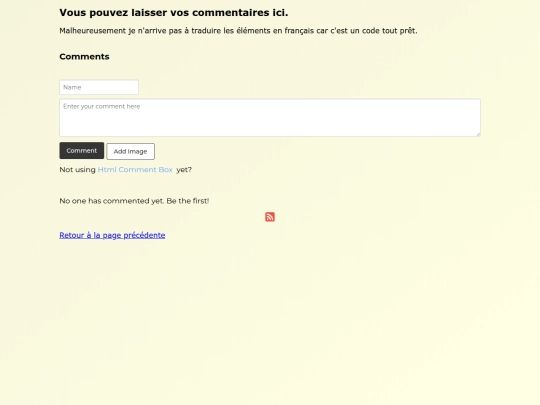This screenshot has width=540, height=405.
Task: Open the RSS feed icon
Action: point(270,217)
